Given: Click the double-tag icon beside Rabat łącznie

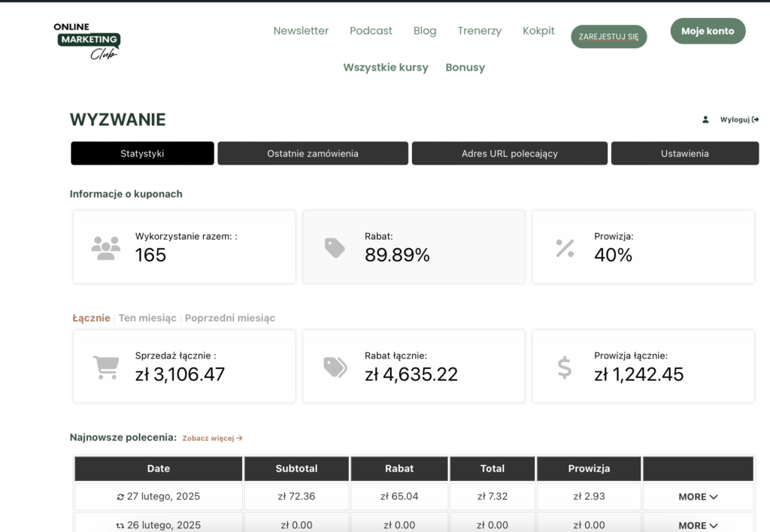Looking at the screenshot, I should tap(335, 367).
